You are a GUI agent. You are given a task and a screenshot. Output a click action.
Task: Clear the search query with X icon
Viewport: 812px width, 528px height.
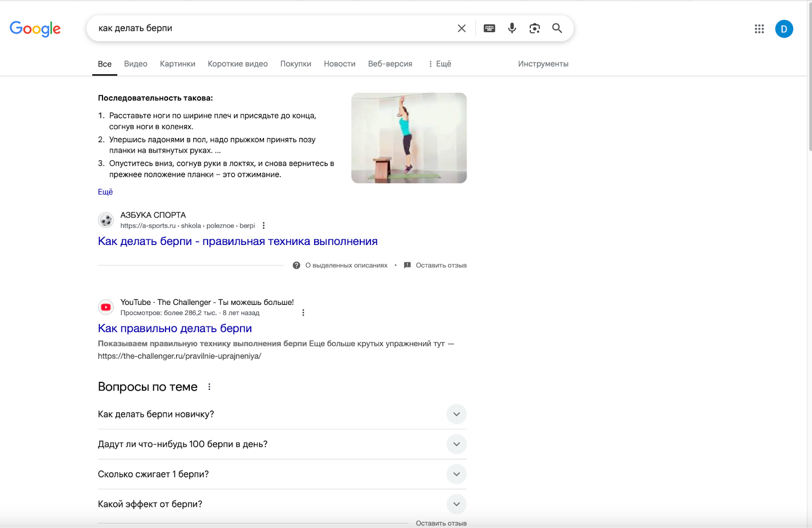461,28
